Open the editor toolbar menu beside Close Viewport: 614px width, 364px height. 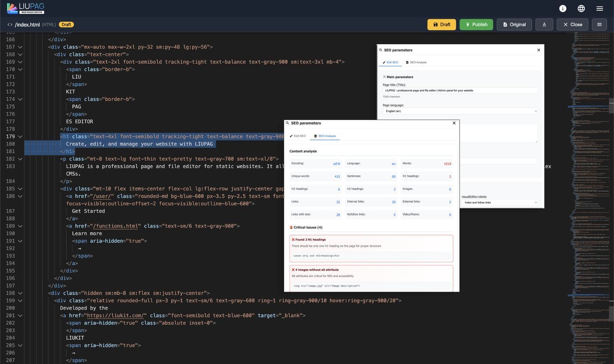pyautogui.click(x=600, y=25)
